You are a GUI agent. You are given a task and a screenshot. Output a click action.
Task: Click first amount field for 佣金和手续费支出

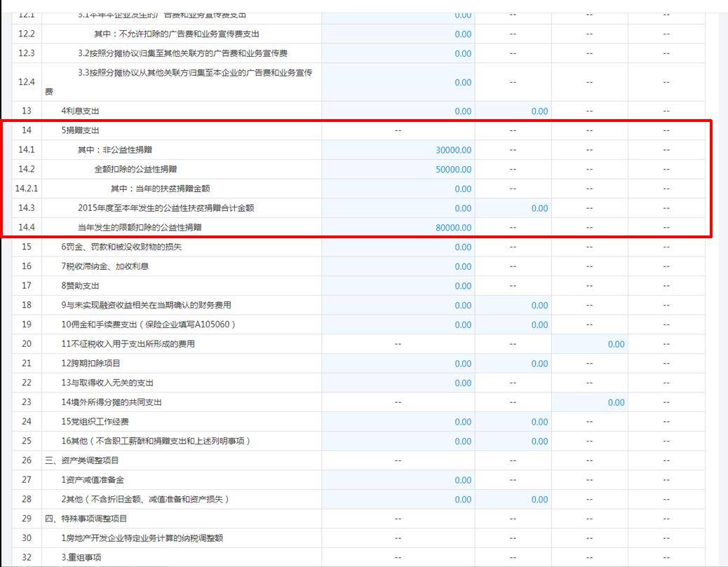point(398,325)
